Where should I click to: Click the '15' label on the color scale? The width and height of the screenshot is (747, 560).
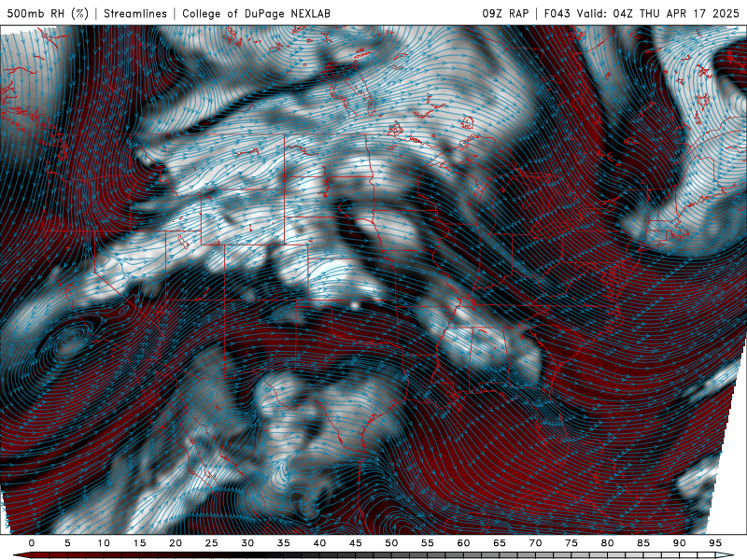[x=139, y=543]
